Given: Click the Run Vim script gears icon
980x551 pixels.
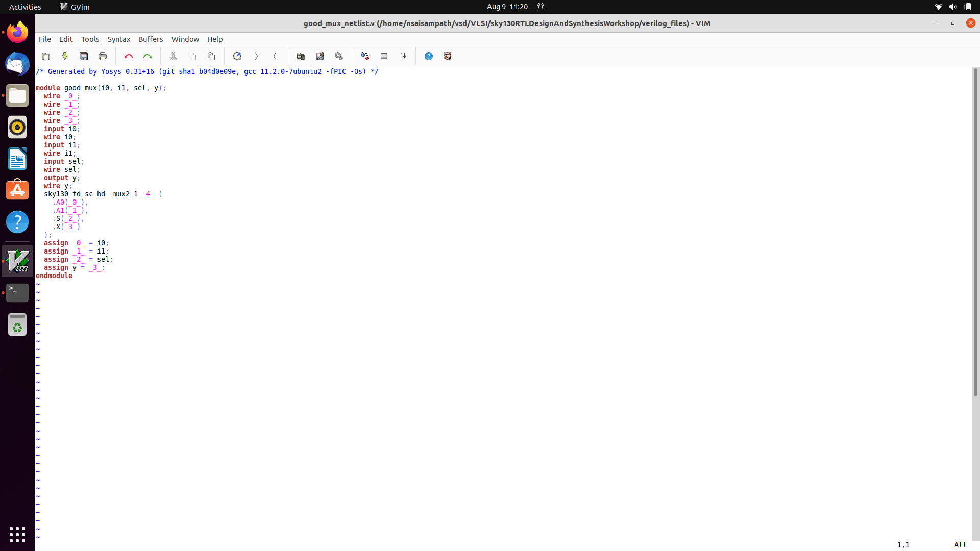Looking at the screenshot, I should pos(339,56).
